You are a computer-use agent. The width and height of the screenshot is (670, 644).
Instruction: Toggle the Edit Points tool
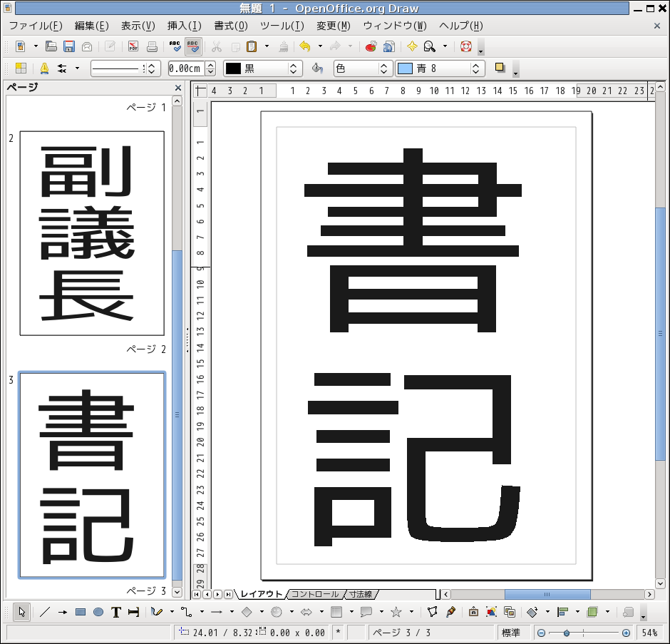(x=432, y=612)
